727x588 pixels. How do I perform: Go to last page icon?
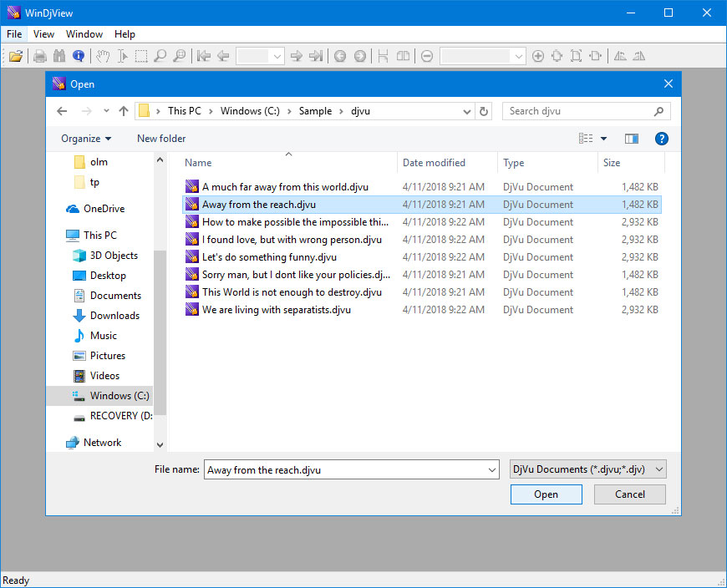point(316,57)
